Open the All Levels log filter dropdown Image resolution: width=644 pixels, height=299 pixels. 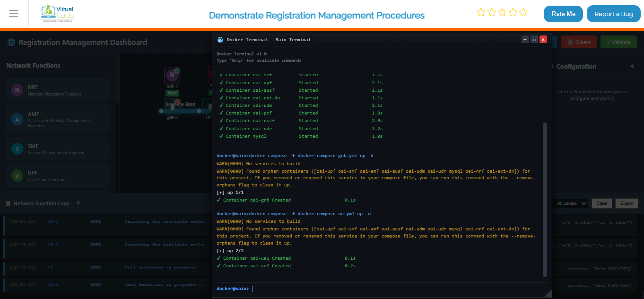(570, 203)
